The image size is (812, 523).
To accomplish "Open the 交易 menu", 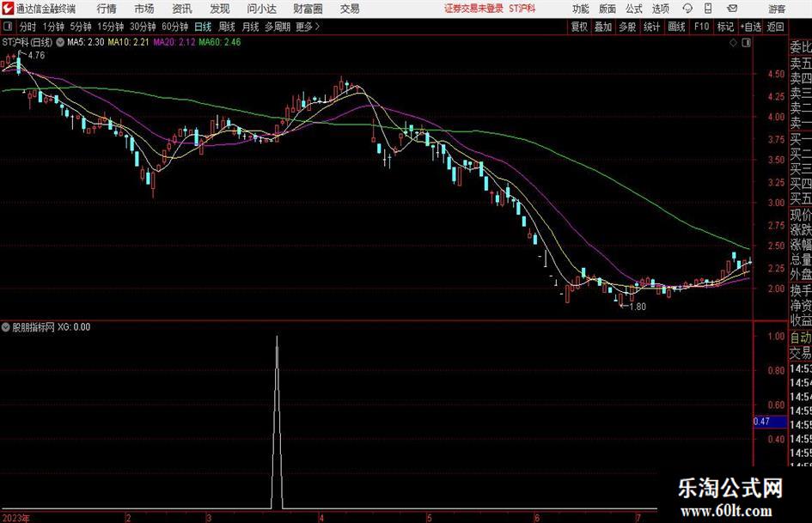I will [350, 9].
